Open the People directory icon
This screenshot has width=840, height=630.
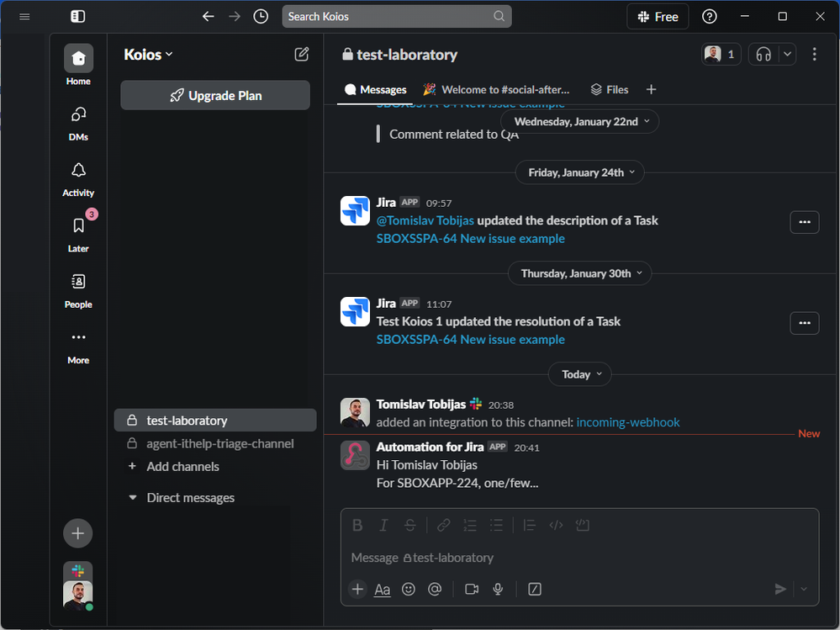(x=79, y=291)
